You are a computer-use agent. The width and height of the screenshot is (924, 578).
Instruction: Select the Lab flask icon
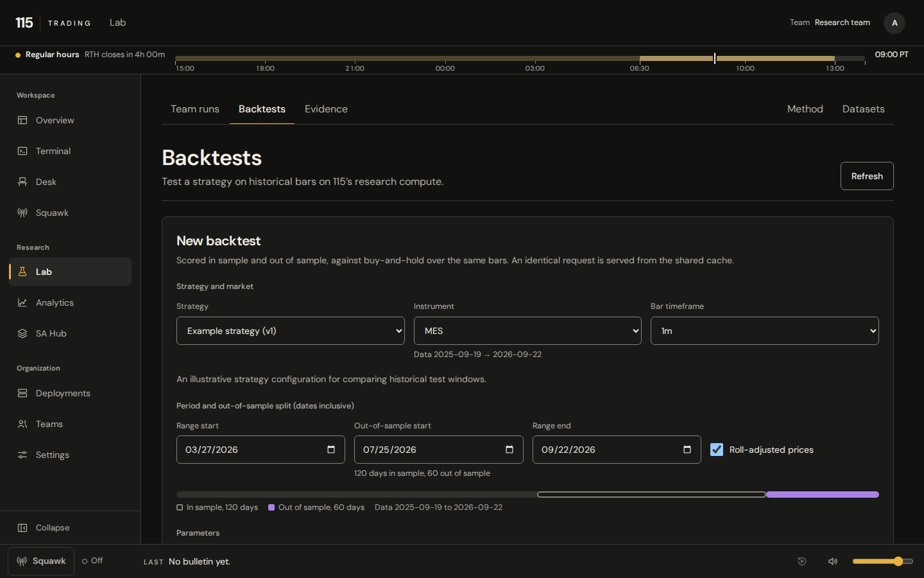pyautogui.click(x=22, y=272)
